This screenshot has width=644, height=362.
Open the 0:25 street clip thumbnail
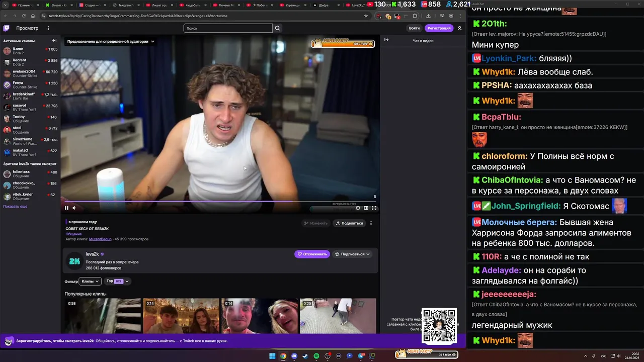tap(338, 316)
